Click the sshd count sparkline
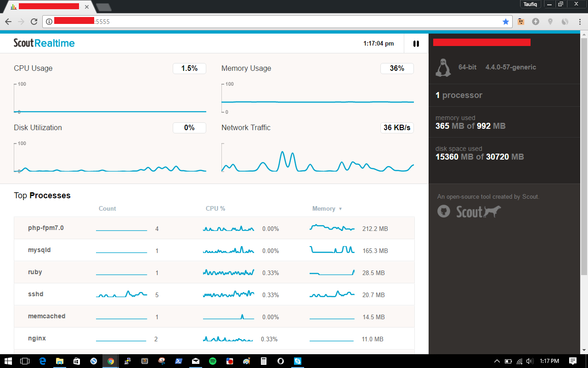588x368 pixels. 121,294
